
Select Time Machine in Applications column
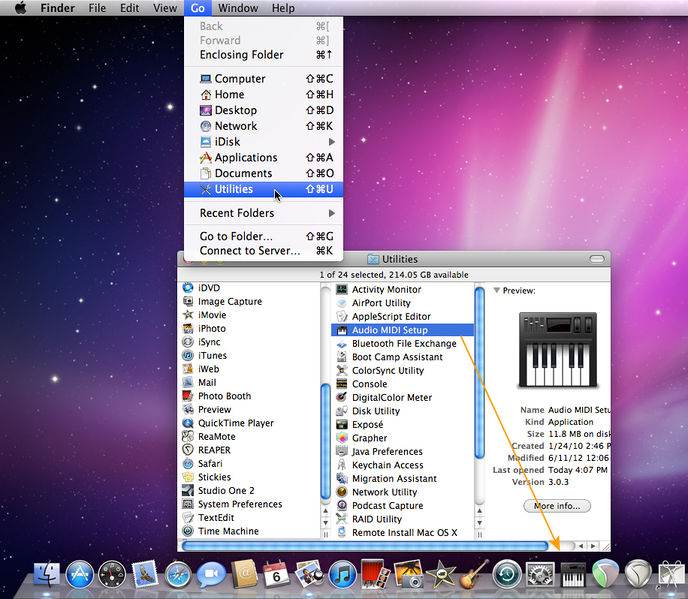click(x=250, y=531)
